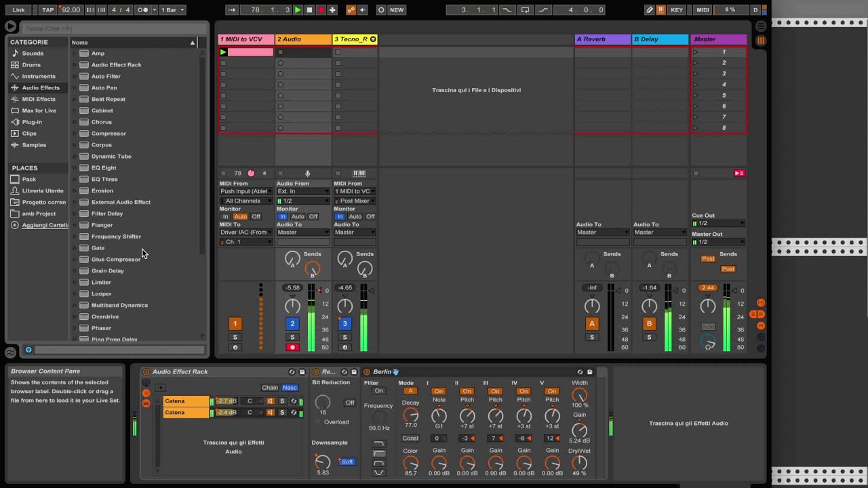Open the Driver IAC MIDI To dropdown
The height and width of the screenshot is (488, 868).
[246, 232]
